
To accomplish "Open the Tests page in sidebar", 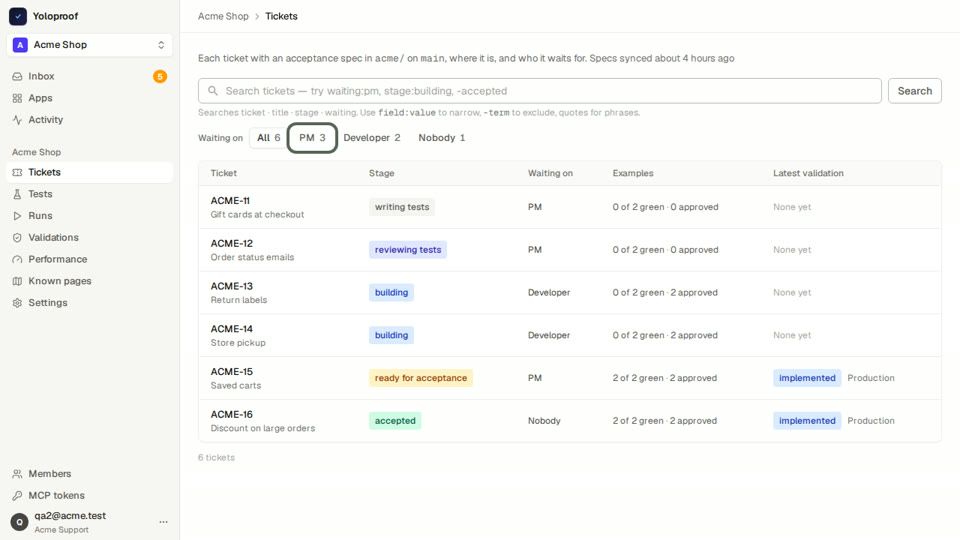I will (x=89, y=194).
